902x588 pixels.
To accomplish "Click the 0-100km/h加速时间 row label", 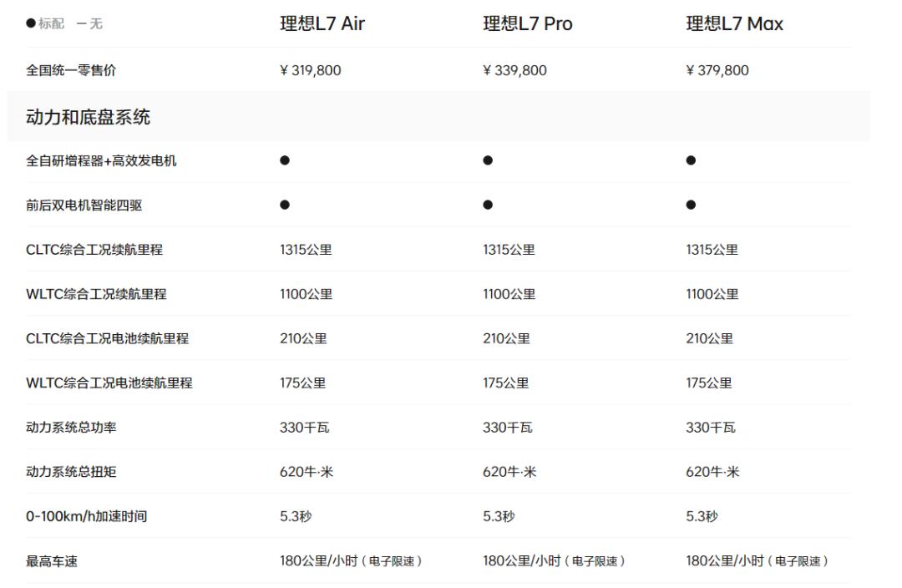I will pyautogui.click(x=86, y=516).
